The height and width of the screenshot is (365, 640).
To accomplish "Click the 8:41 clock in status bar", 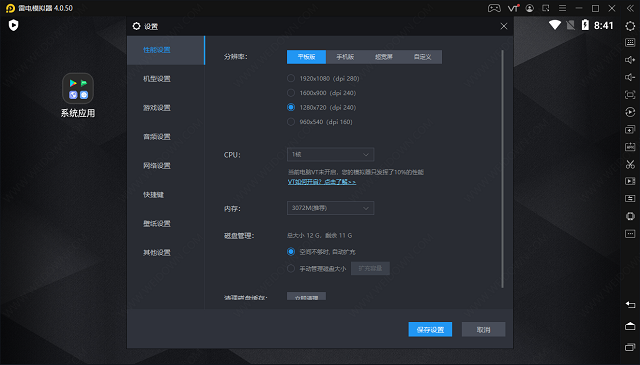I will coord(604,26).
